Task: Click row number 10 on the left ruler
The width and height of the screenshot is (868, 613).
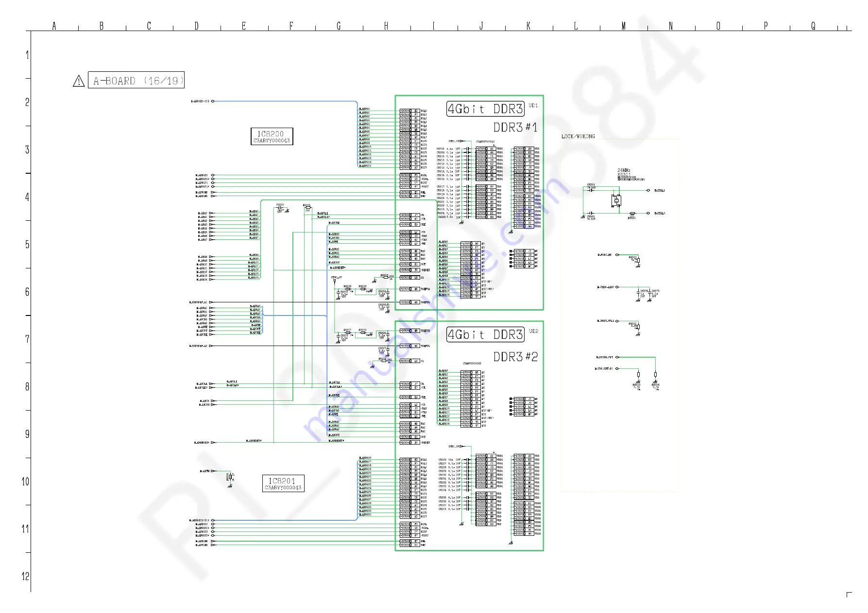Action: coord(25,481)
